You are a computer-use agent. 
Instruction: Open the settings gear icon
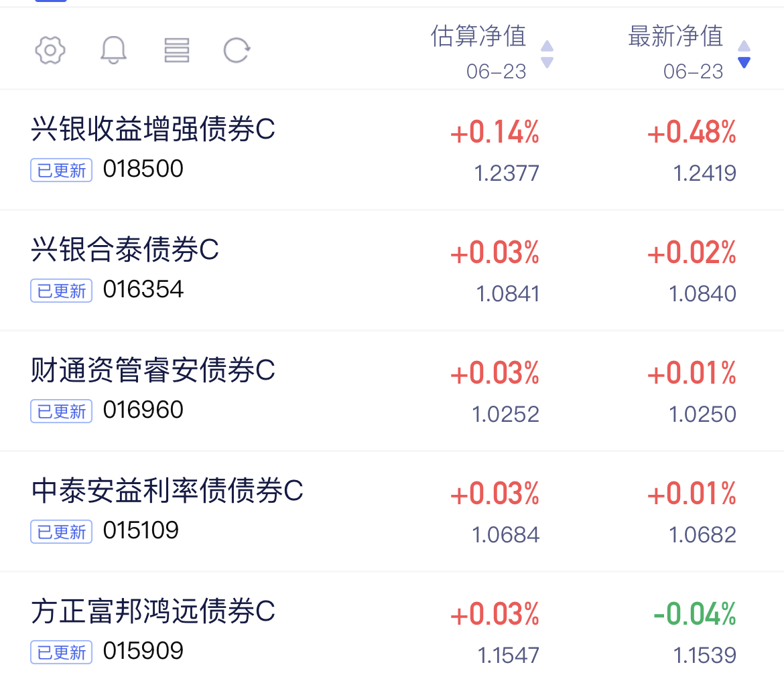coord(50,50)
